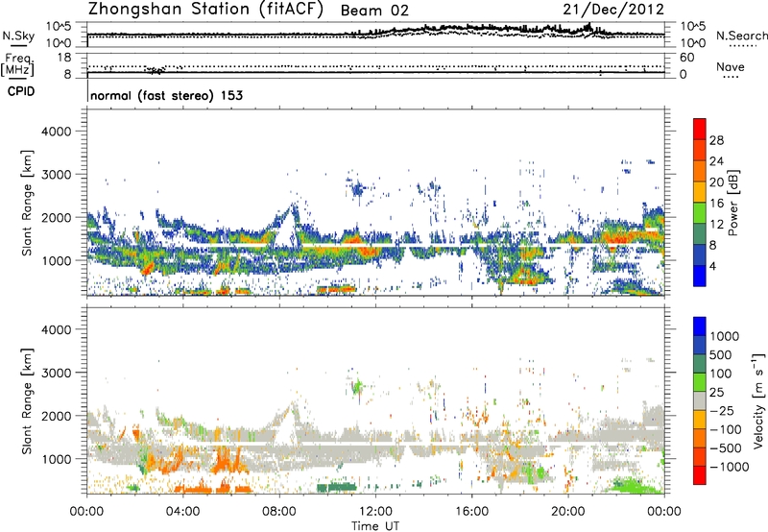Click the 'Time UT' axis label

click(x=375, y=526)
